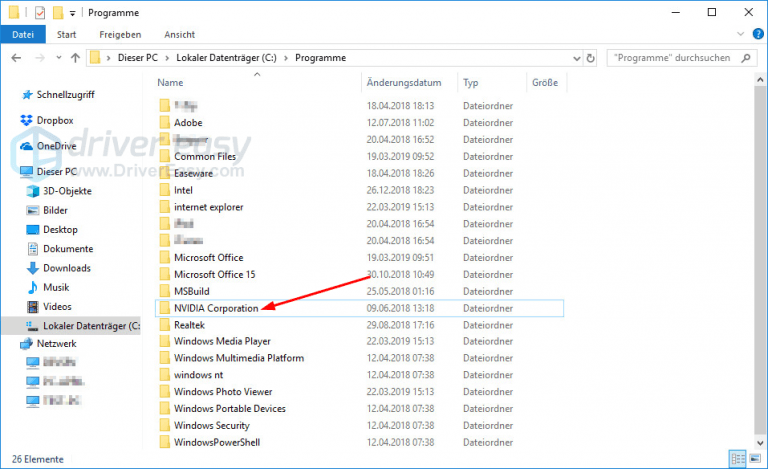Click the Netzwerk icon
The image size is (768, 469).
26,344
